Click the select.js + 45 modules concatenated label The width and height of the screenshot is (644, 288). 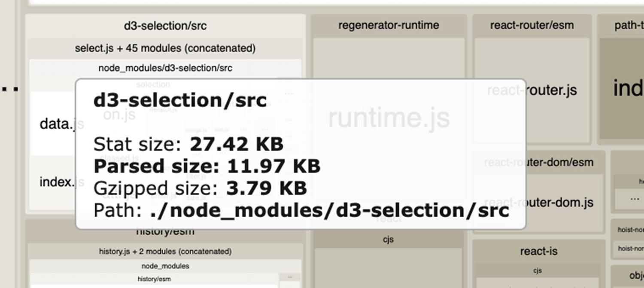click(165, 48)
